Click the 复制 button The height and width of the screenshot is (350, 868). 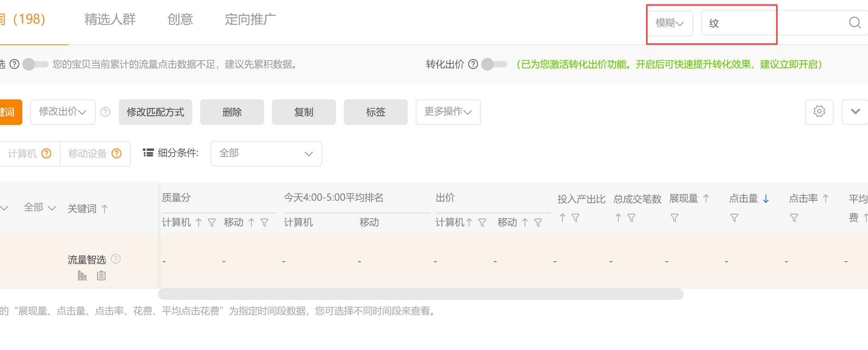pyautogui.click(x=304, y=112)
